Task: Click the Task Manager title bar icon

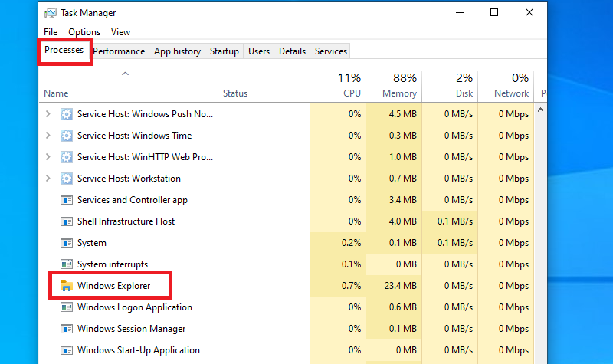Action: click(50, 13)
